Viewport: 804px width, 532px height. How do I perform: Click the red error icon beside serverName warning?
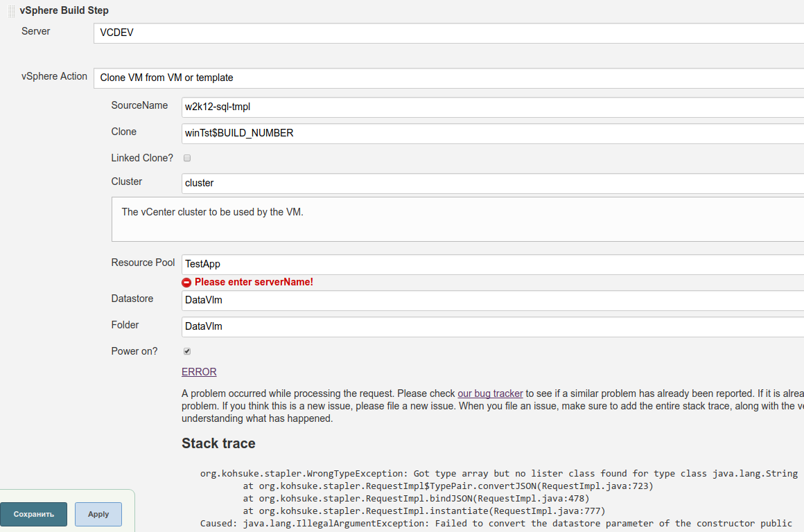pos(186,283)
